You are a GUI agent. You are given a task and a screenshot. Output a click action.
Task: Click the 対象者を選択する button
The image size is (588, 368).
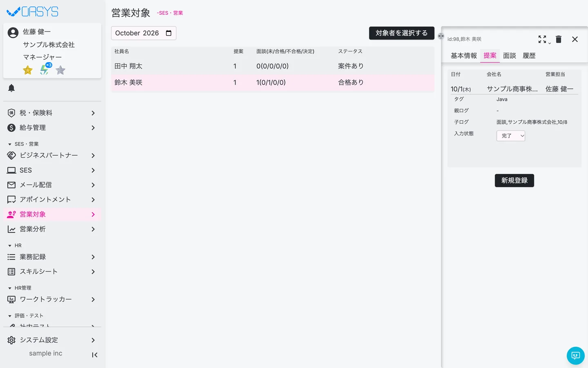402,33
